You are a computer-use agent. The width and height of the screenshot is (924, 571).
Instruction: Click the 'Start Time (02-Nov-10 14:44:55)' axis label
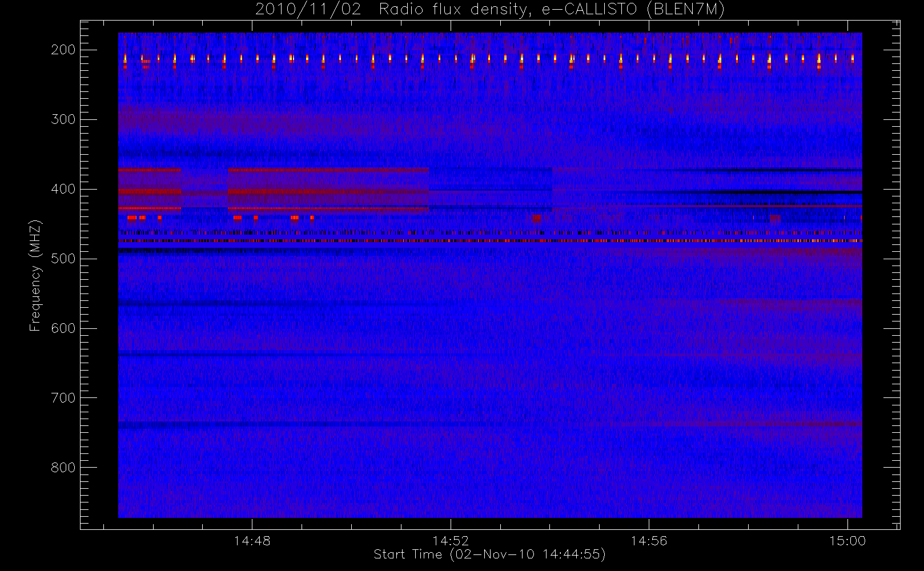(489, 554)
